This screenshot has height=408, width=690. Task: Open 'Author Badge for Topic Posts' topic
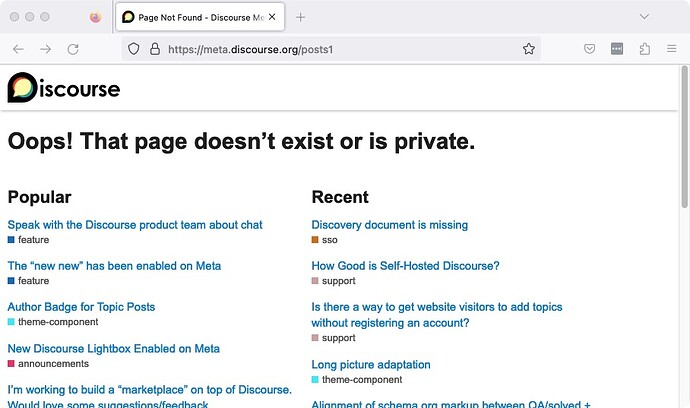pyautogui.click(x=81, y=307)
